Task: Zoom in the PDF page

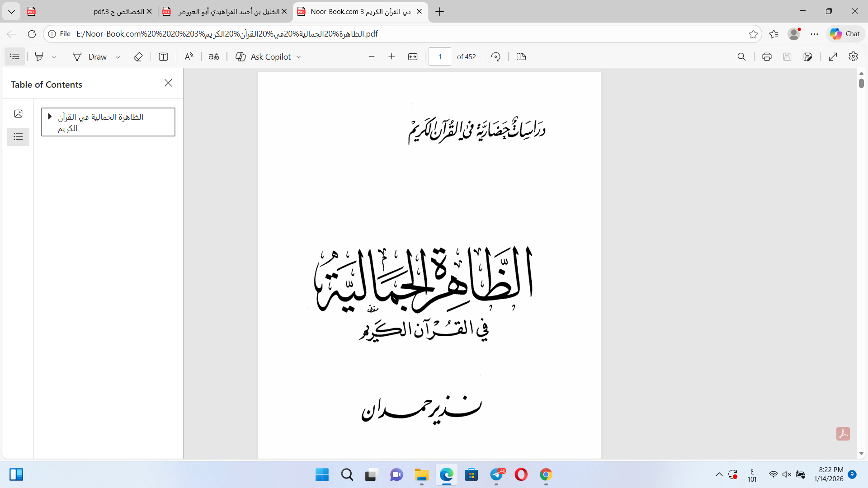Action: (392, 56)
